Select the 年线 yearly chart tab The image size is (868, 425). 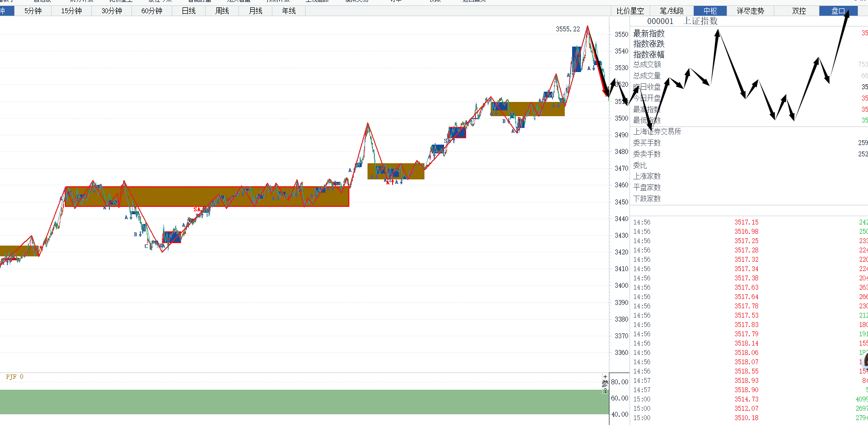pyautogui.click(x=289, y=11)
